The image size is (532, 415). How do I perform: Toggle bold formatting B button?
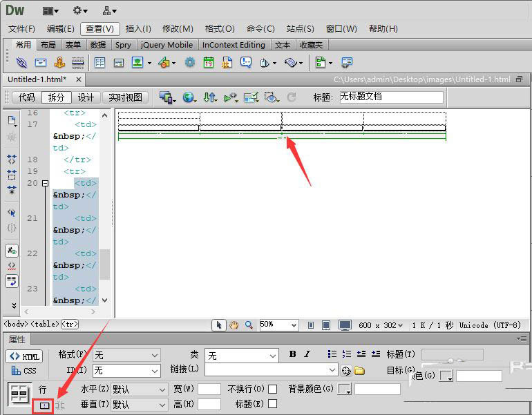[x=292, y=354]
